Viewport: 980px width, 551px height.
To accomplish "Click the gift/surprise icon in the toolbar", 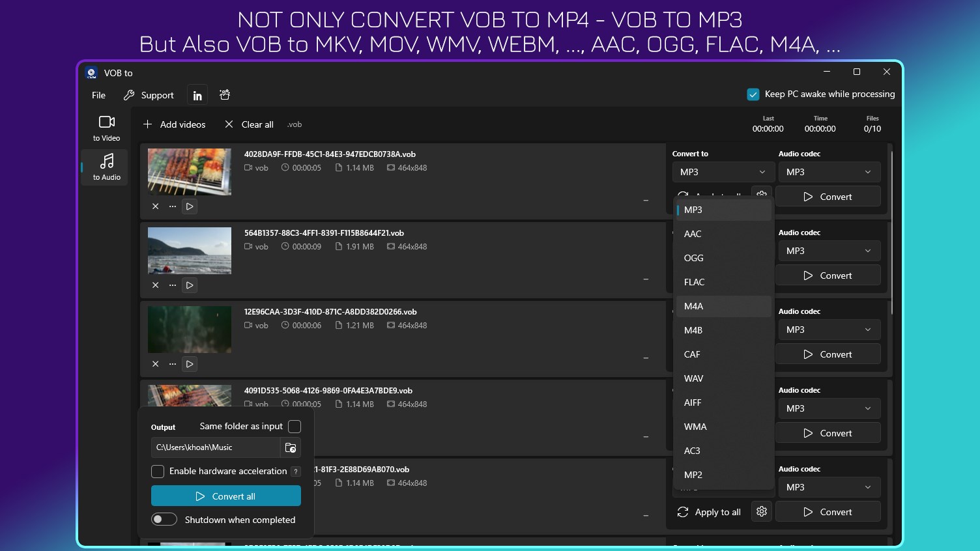I will pyautogui.click(x=224, y=94).
